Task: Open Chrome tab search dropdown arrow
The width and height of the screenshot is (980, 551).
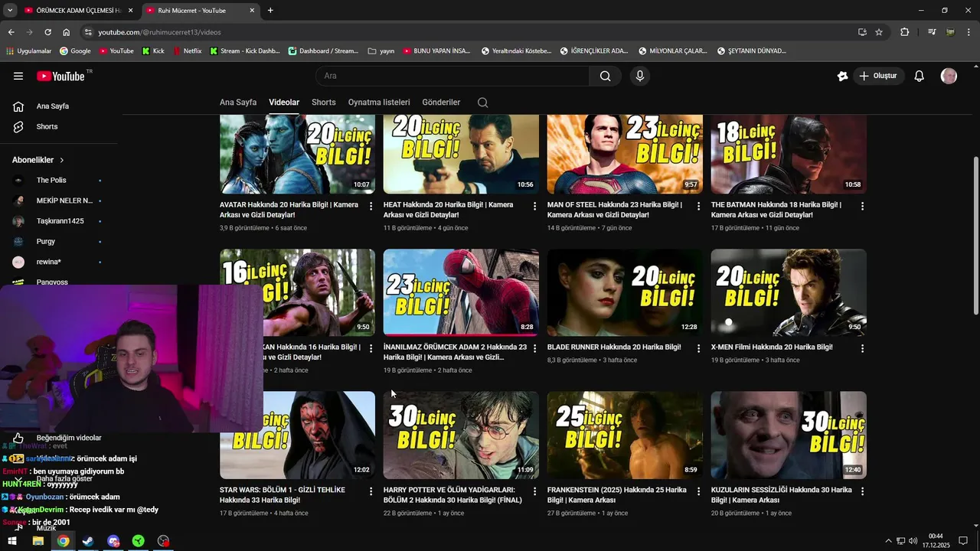Action: click(x=10, y=10)
